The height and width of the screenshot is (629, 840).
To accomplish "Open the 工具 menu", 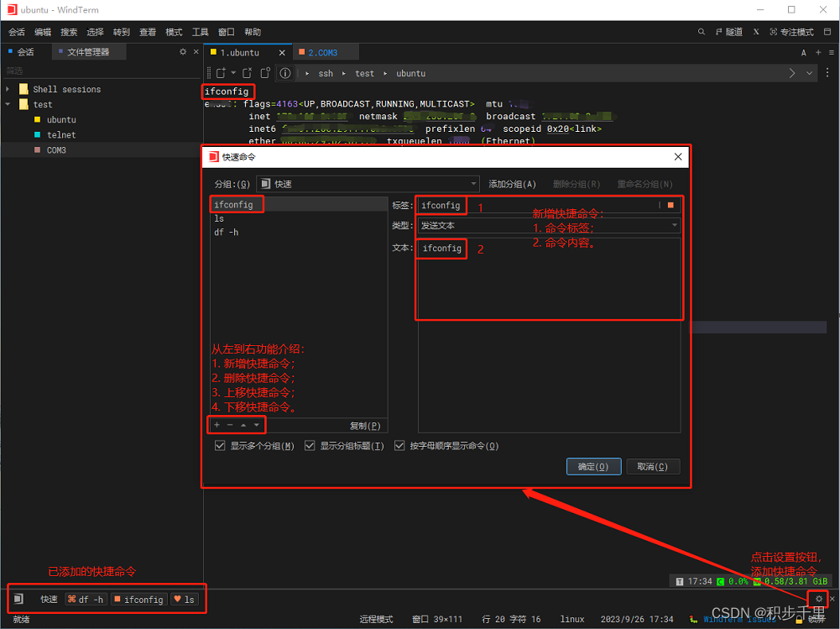I will [201, 32].
